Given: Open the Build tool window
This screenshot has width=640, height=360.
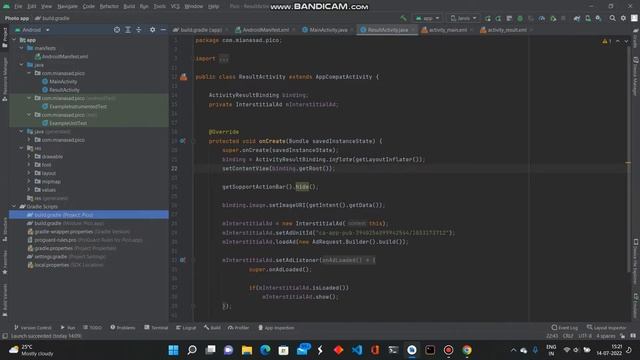Looking at the screenshot, I should click(212, 328).
